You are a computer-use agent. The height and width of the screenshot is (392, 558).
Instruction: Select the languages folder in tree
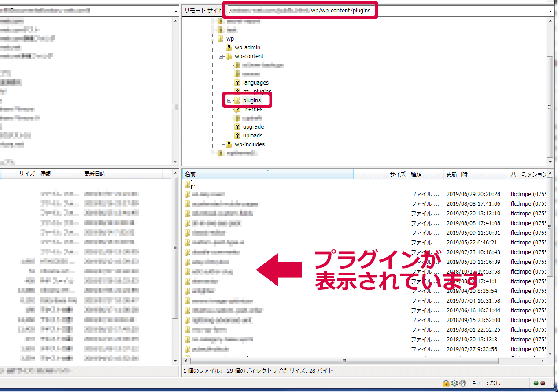(255, 83)
